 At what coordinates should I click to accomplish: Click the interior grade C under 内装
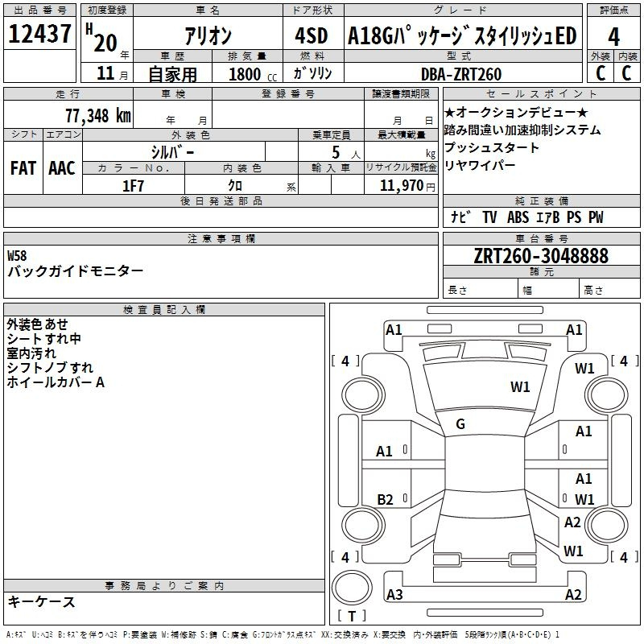[627, 73]
